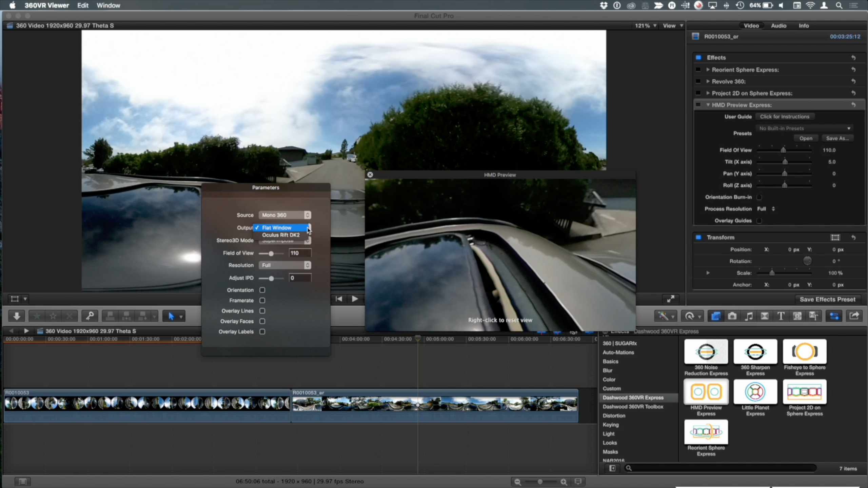Choose Flat Window output option
The image size is (868, 488).
(x=281, y=228)
